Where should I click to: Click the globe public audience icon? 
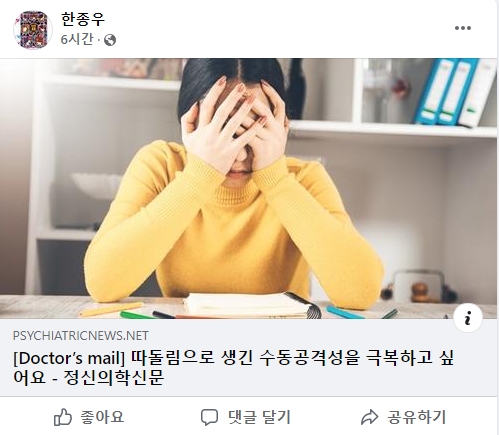click(110, 40)
